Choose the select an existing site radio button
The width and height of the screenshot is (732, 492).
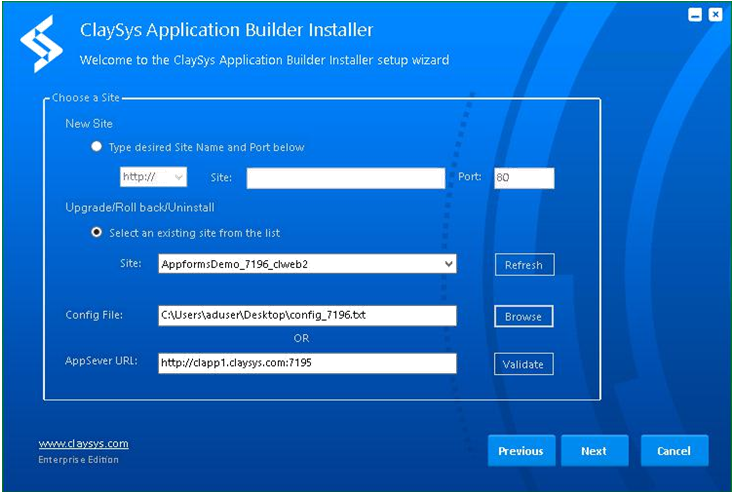pyautogui.click(x=96, y=232)
